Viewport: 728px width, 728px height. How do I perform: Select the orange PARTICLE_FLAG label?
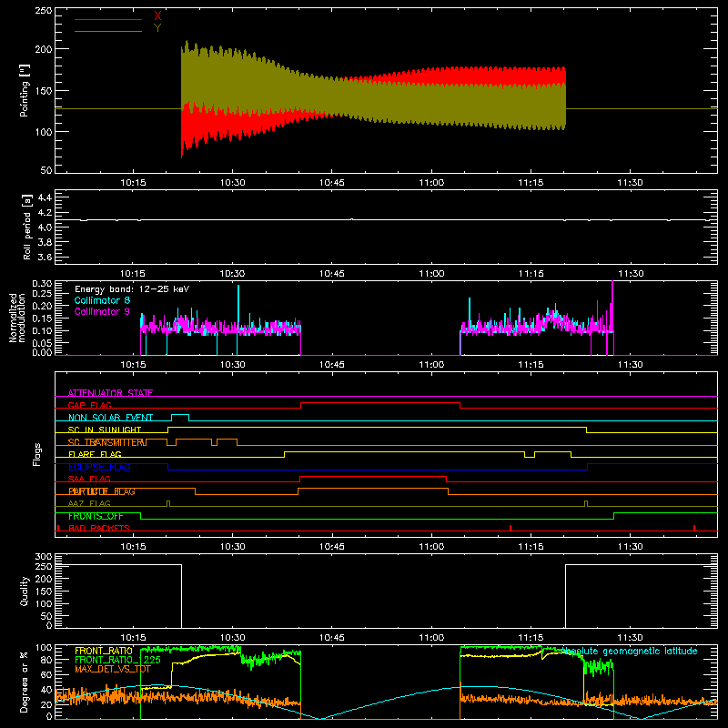102,491
